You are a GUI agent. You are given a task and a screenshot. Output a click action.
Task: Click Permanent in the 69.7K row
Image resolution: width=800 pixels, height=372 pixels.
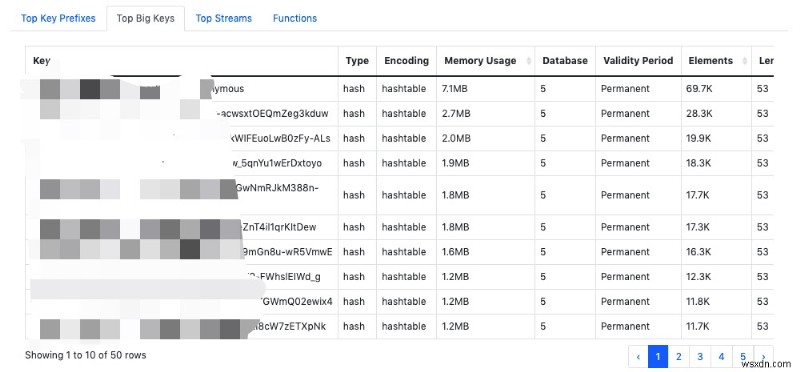(625, 89)
